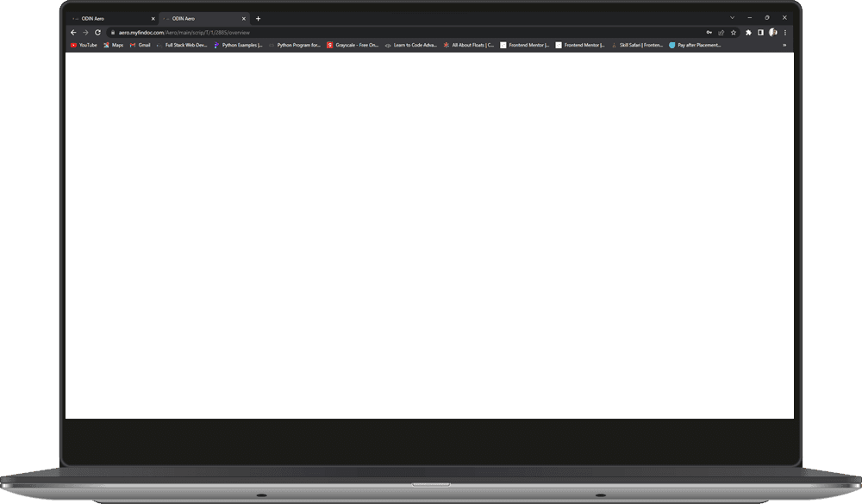This screenshot has width=862, height=504.
Task: Open the Extensions puzzle icon
Action: pyautogui.click(x=748, y=33)
